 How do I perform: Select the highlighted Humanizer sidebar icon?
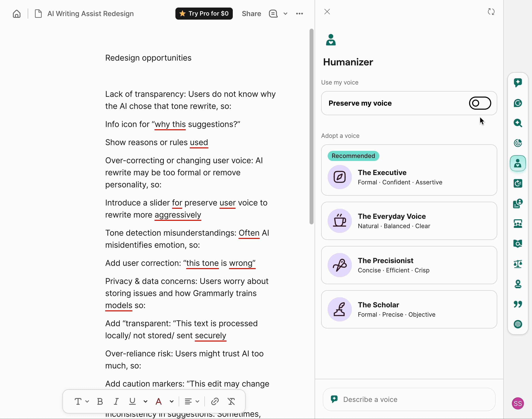point(518,163)
